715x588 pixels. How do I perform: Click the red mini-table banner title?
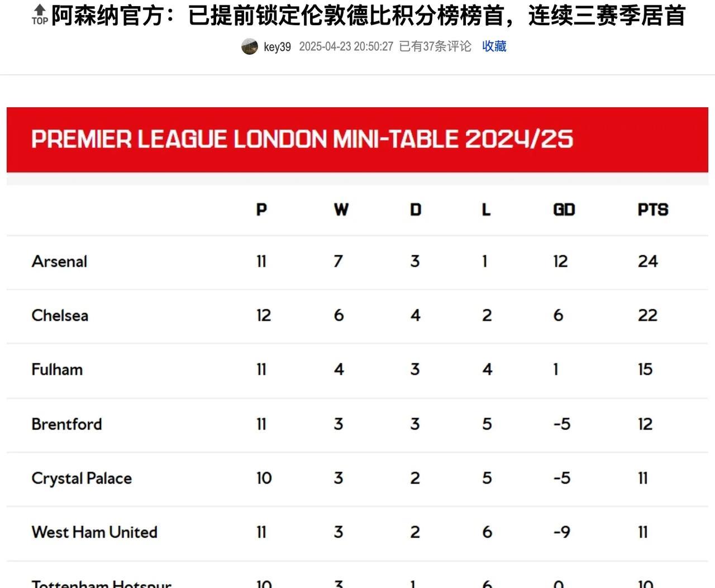[302, 139]
